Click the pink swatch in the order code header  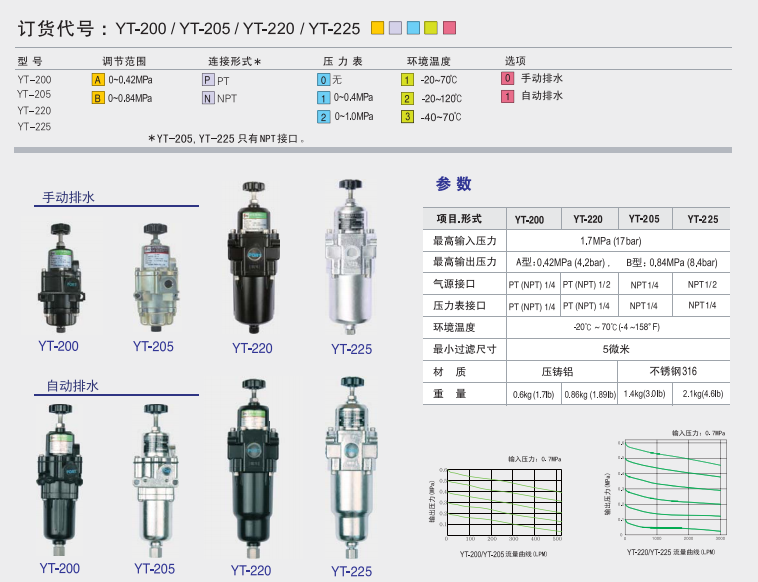coord(449,28)
